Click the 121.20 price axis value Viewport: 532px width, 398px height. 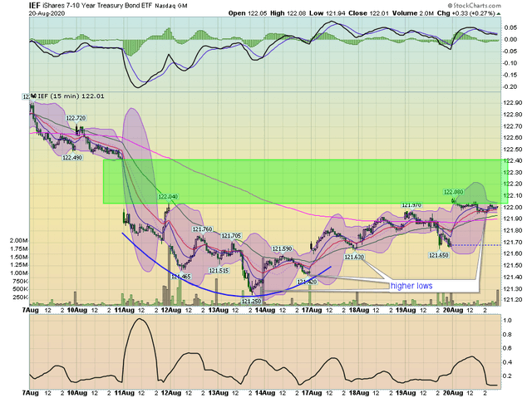(512, 300)
